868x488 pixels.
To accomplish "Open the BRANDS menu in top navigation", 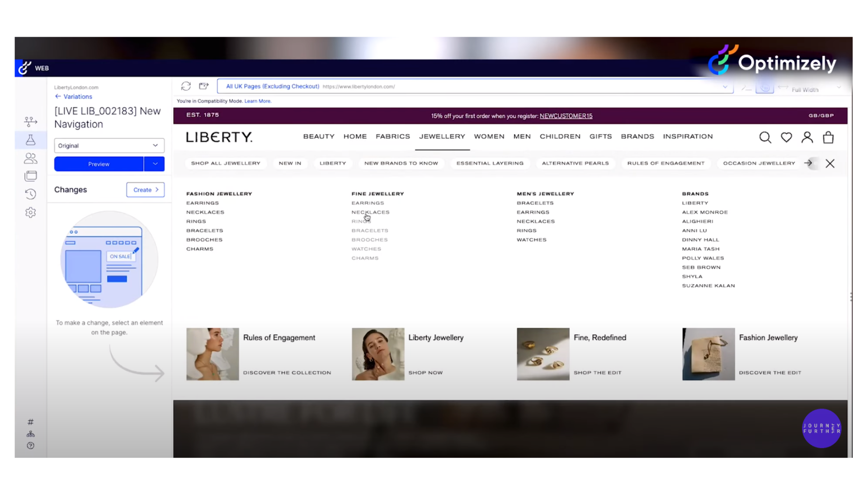I will [x=637, y=136].
